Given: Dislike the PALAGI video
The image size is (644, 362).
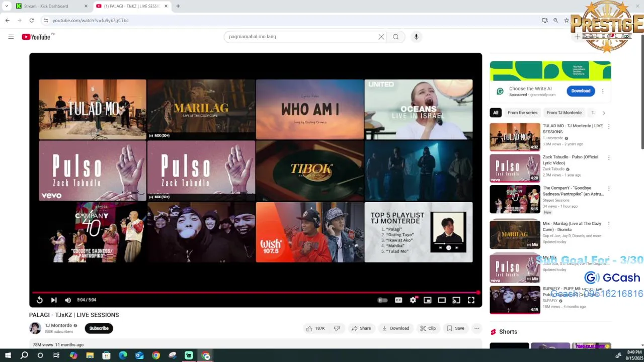Looking at the screenshot, I should (337, 328).
